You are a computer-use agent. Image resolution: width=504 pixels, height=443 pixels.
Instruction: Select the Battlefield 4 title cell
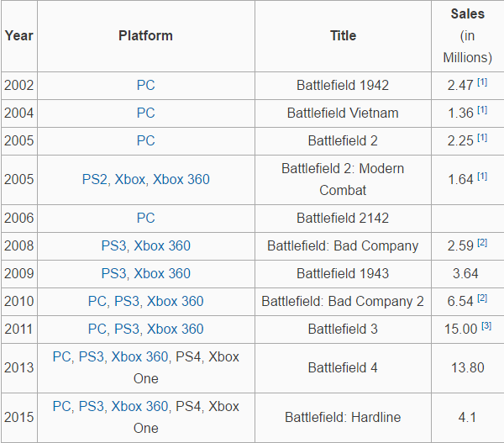tap(343, 368)
